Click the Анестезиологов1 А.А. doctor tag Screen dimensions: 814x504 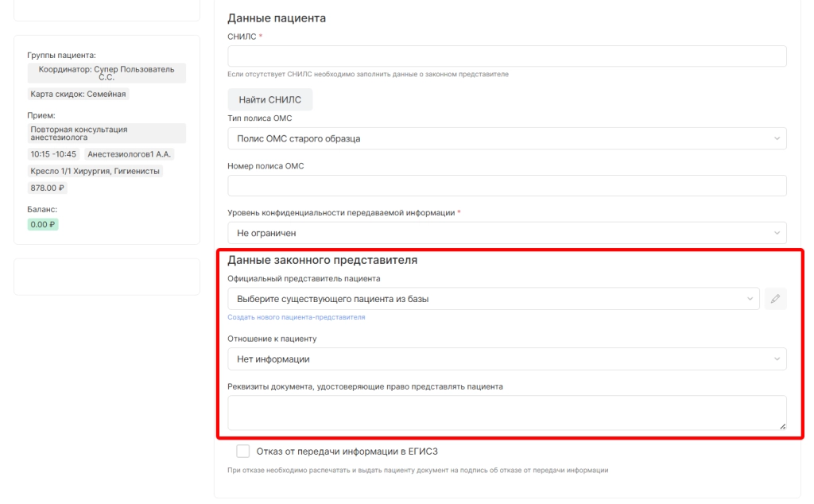click(x=130, y=154)
